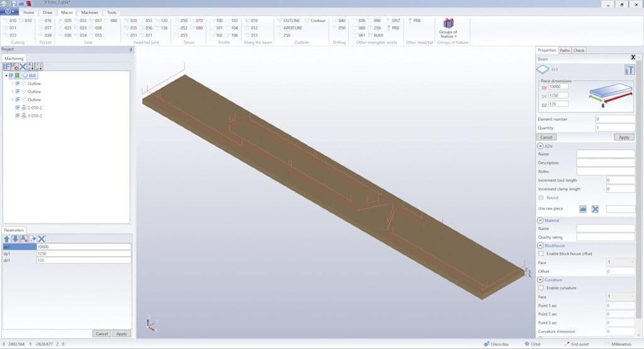Click Cancel in the Parameters panel
The height and width of the screenshot is (349, 644).
pyautogui.click(x=101, y=334)
